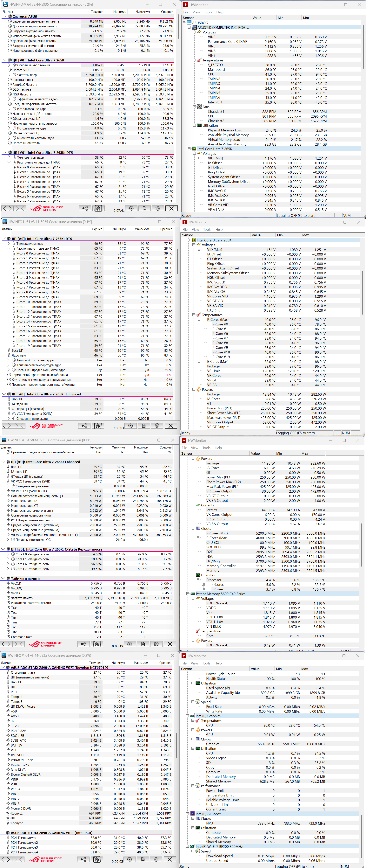The height and width of the screenshot is (868, 366).
Task: Expand the 'Основные напряжения' row
Action: 10,65
